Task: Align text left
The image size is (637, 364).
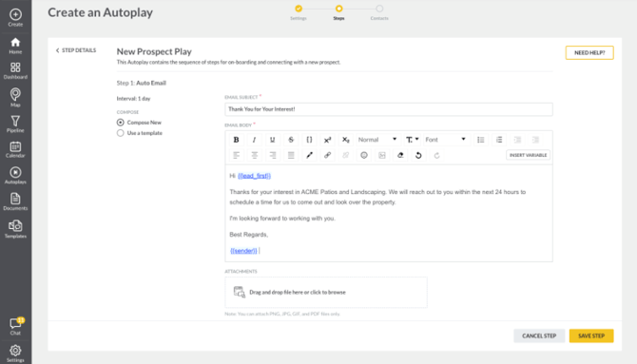Action: (236, 155)
